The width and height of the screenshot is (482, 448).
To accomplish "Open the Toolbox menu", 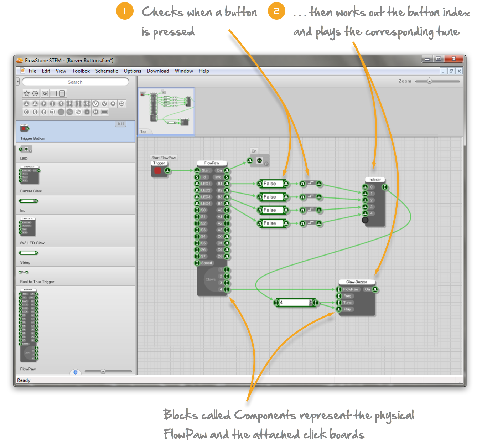I will tap(81, 71).
